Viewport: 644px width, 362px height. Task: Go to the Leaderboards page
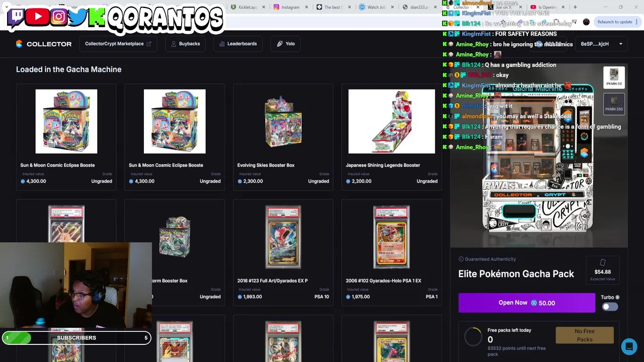coord(238,44)
